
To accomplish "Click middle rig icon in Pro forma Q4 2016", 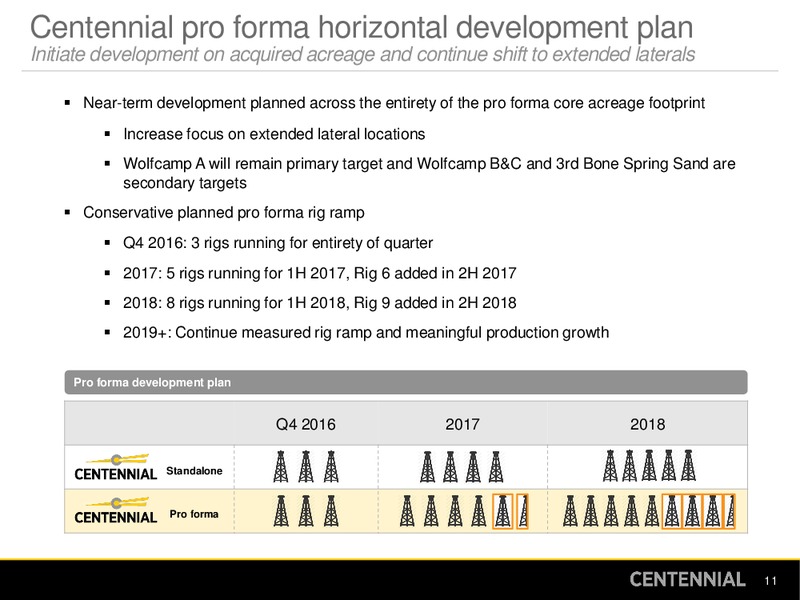I will 306,511.
